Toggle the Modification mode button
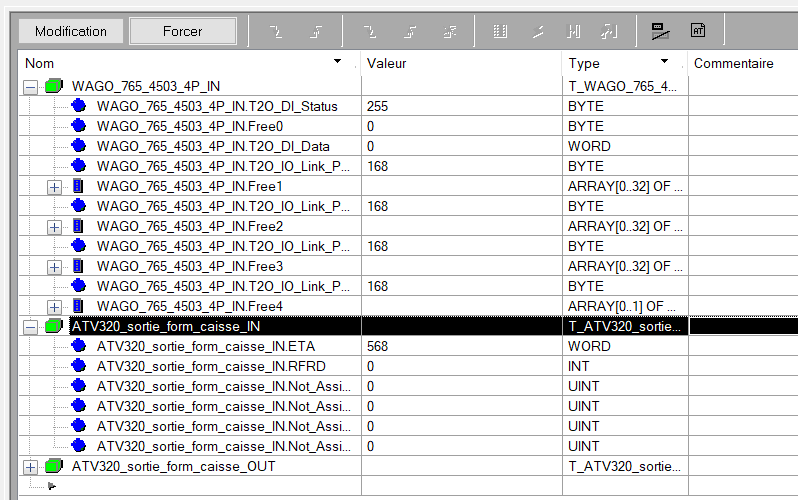The image size is (798, 500). (x=71, y=31)
